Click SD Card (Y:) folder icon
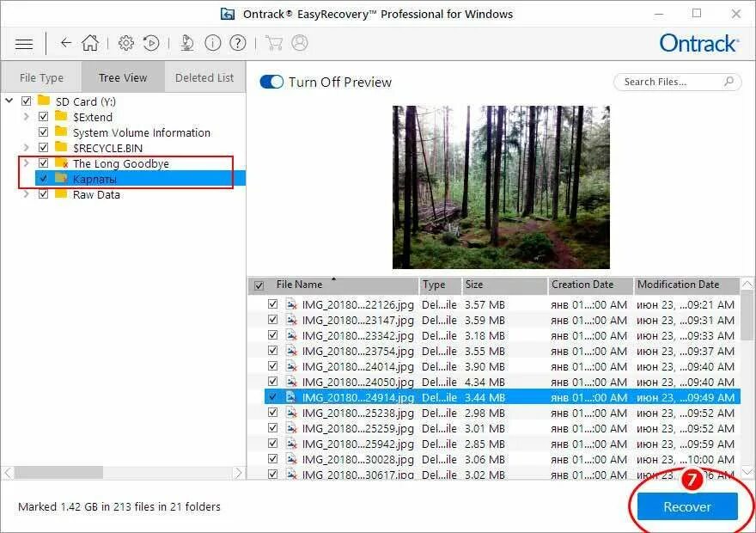756x533 pixels. point(44,100)
